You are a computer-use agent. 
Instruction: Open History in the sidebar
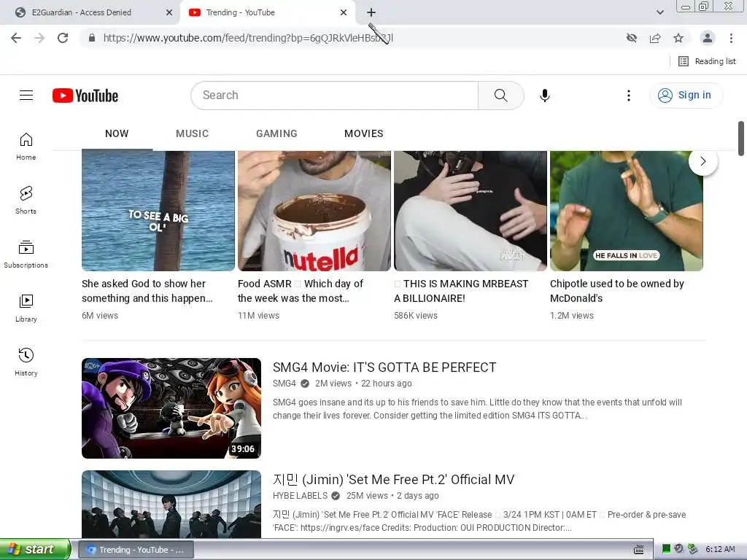click(26, 362)
